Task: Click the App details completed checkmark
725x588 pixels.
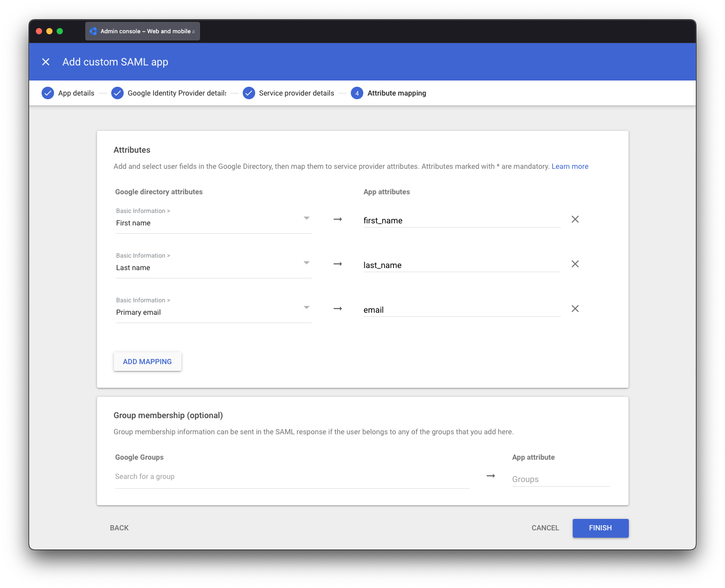Action: 48,93
